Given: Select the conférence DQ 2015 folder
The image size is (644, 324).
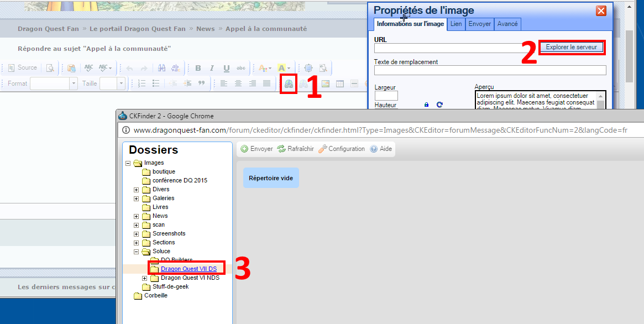Looking at the screenshot, I should [x=180, y=180].
